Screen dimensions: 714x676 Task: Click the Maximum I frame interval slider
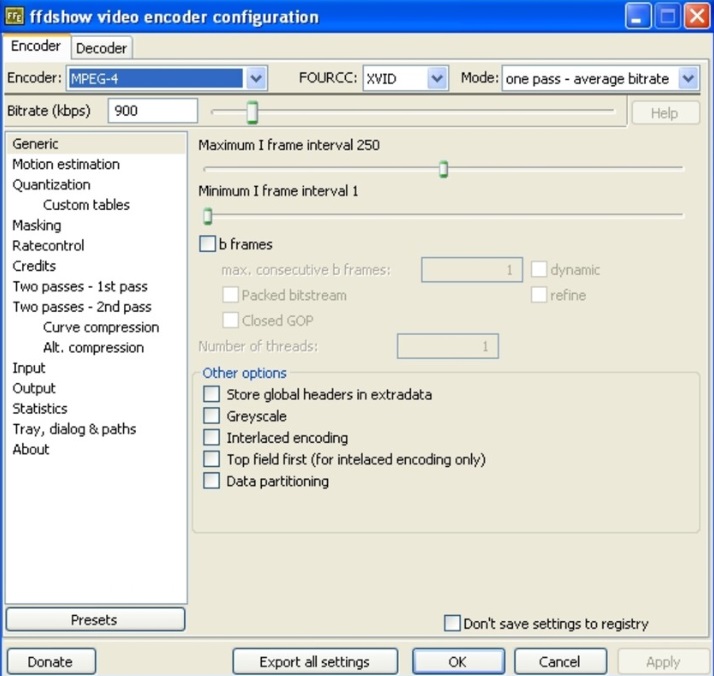[443, 169]
